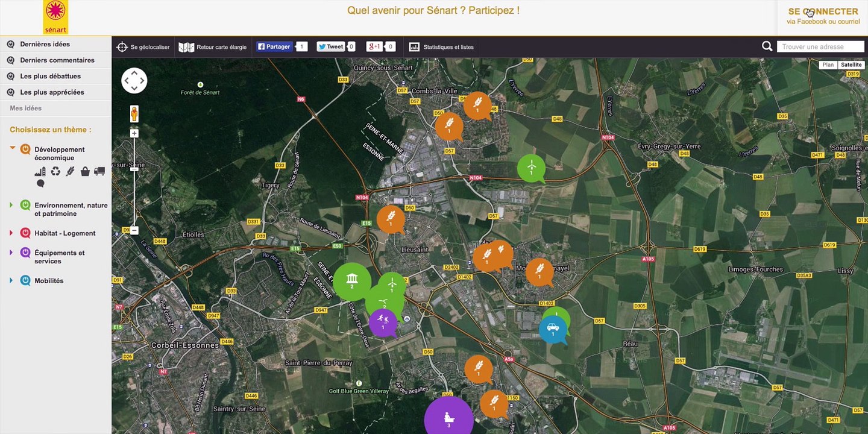This screenshot has height=434, width=868.
Task: Zoom in with the map plus button
Action: pos(134,133)
